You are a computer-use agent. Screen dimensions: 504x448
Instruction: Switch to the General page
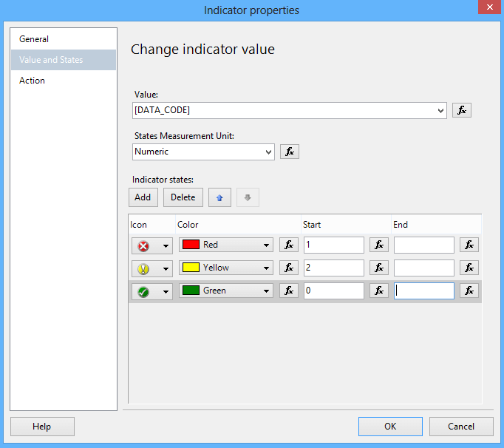coord(64,39)
